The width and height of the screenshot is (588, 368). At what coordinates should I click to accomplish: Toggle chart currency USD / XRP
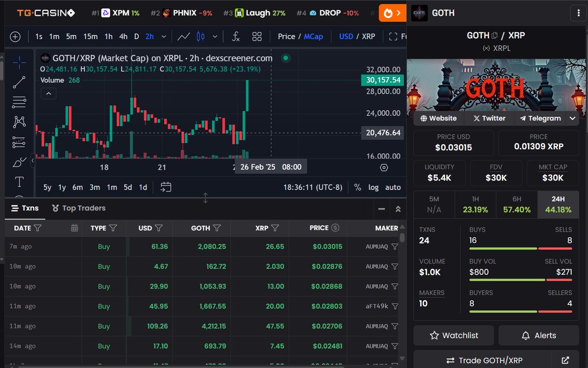(357, 36)
